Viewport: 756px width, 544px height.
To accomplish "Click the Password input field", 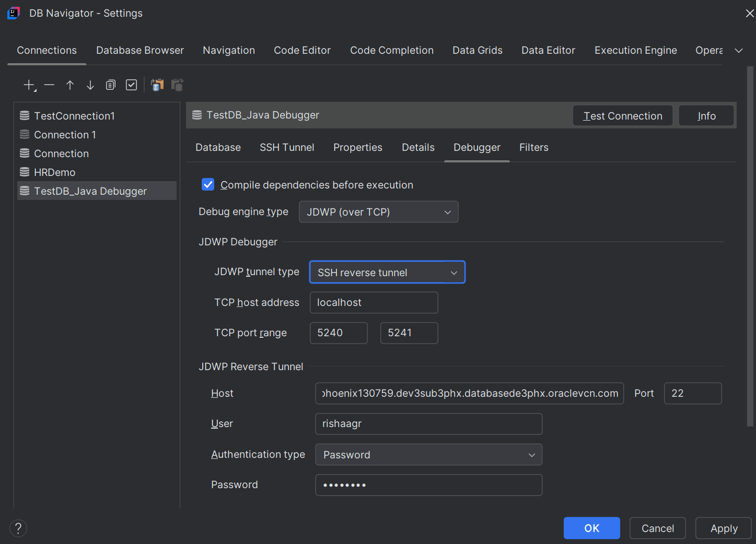I will (429, 485).
